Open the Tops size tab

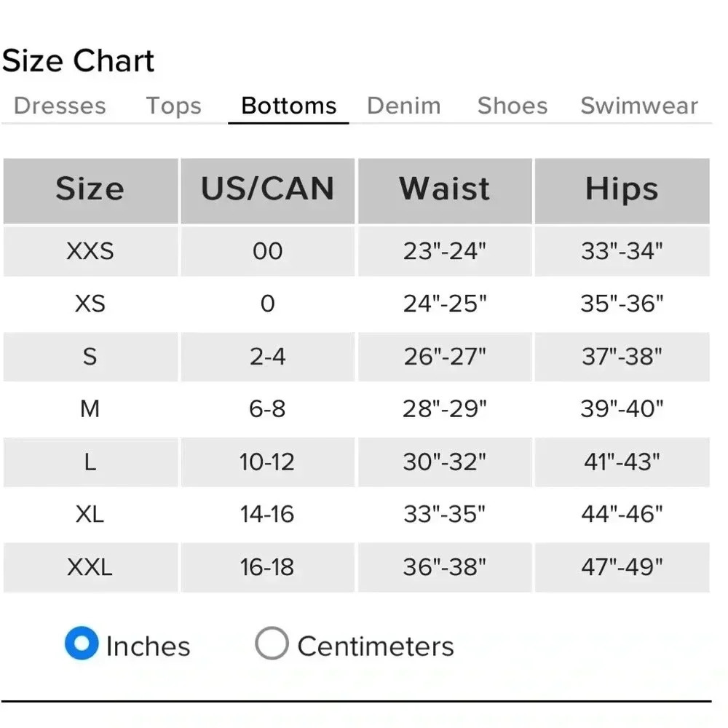coord(173,106)
